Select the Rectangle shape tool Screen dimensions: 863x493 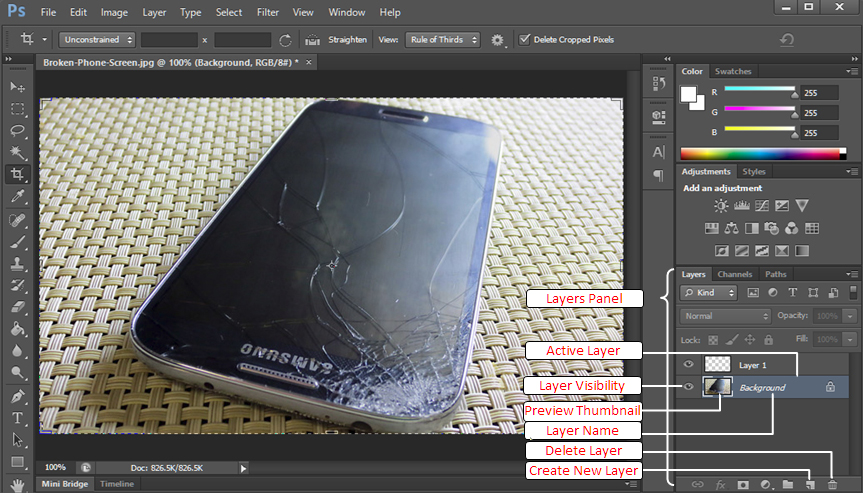tap(17, 462)
